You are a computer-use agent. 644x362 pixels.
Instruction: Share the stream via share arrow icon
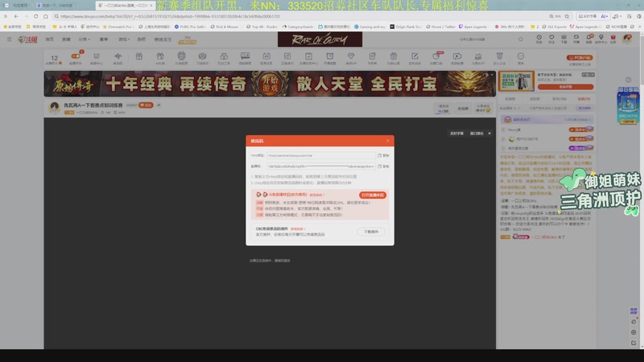click(159, 105)
